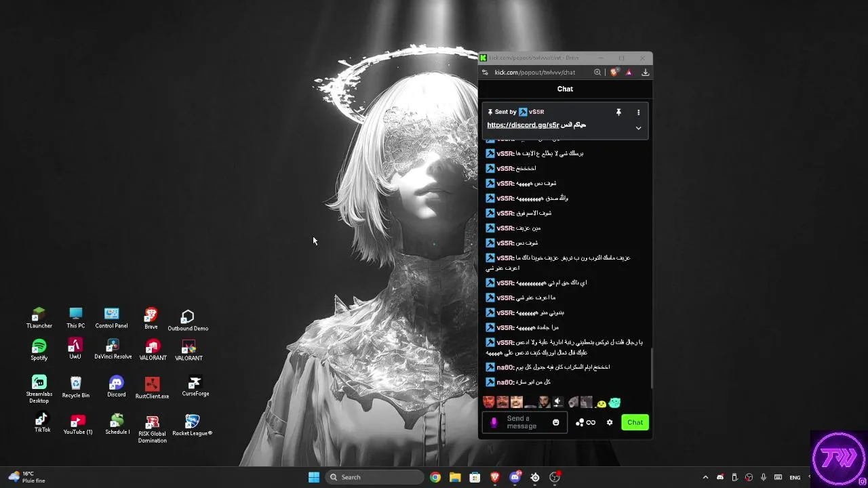Click the Brave Shields icon in address bar
The width and height of the screenshot is (868, 488).
click(x=614, y=73)
